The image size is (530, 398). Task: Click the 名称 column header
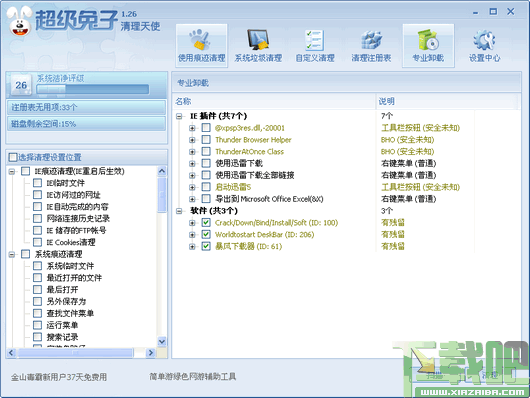click(x=274, y=101)
